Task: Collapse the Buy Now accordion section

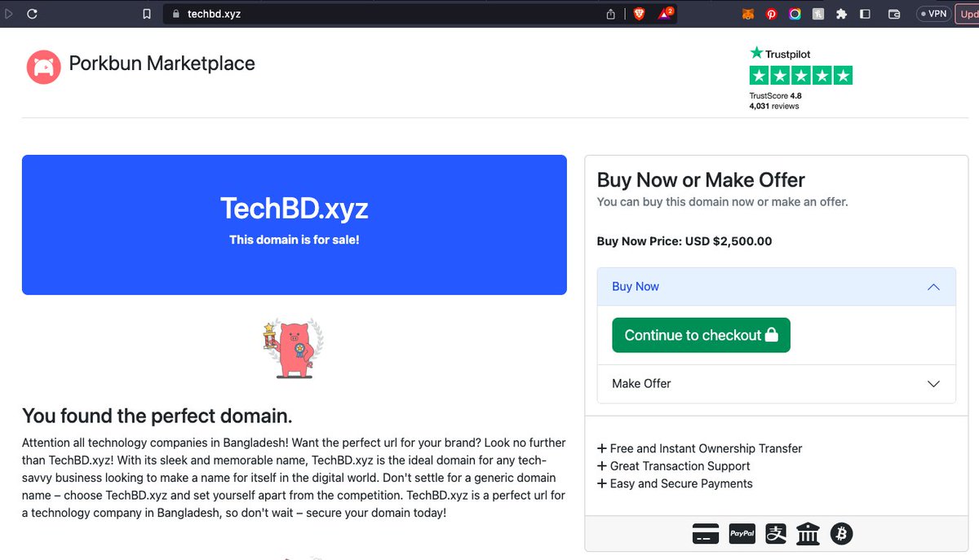Action: click(x=776, y=286)
